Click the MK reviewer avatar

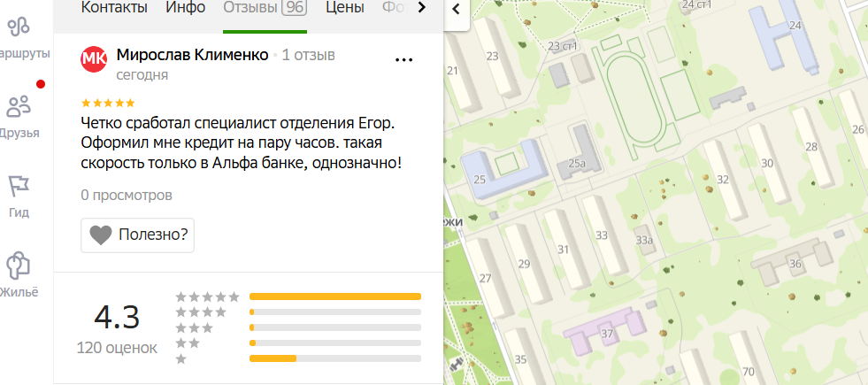(x=94, y=58)
